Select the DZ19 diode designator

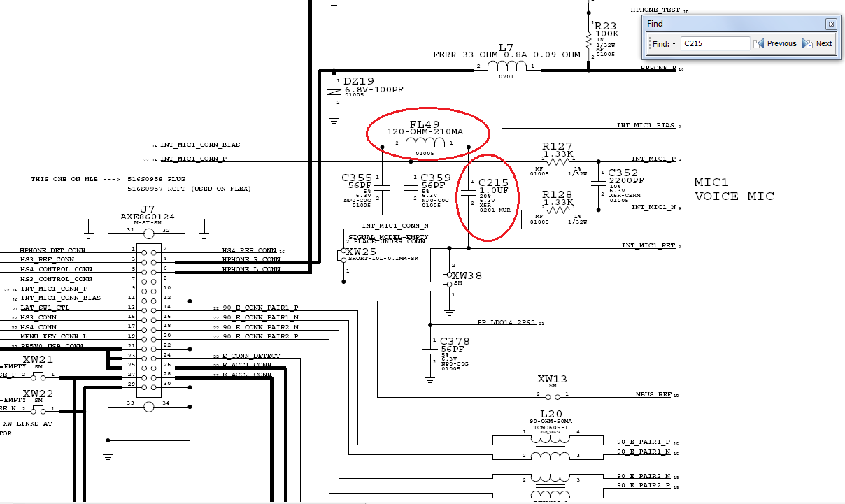pyautogui.click(x=359, y=81)
